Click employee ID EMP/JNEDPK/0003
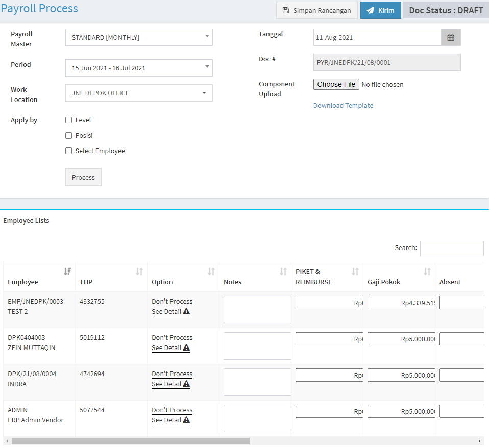This screenshot has height=448, width=489. coord(36,301)
